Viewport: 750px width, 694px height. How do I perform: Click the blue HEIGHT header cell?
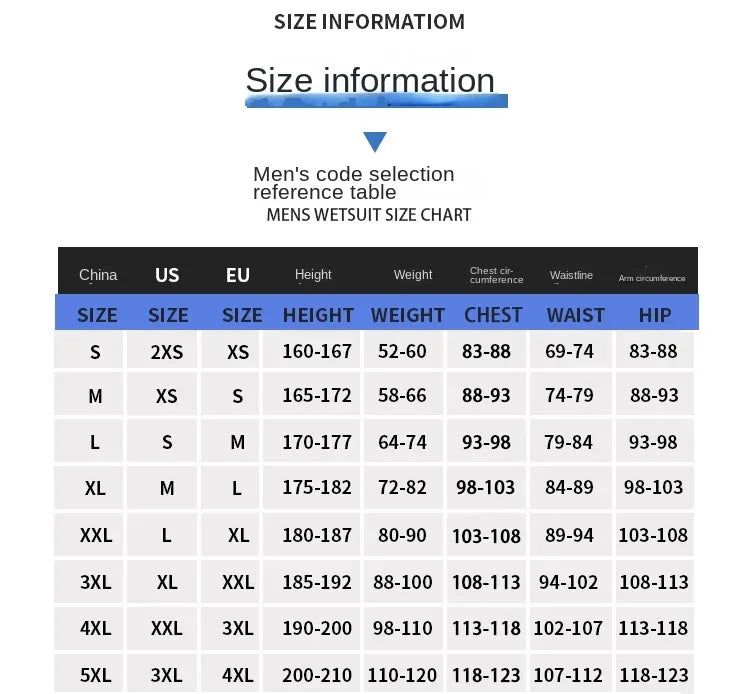pyautogui.click(x=318, y=315)
